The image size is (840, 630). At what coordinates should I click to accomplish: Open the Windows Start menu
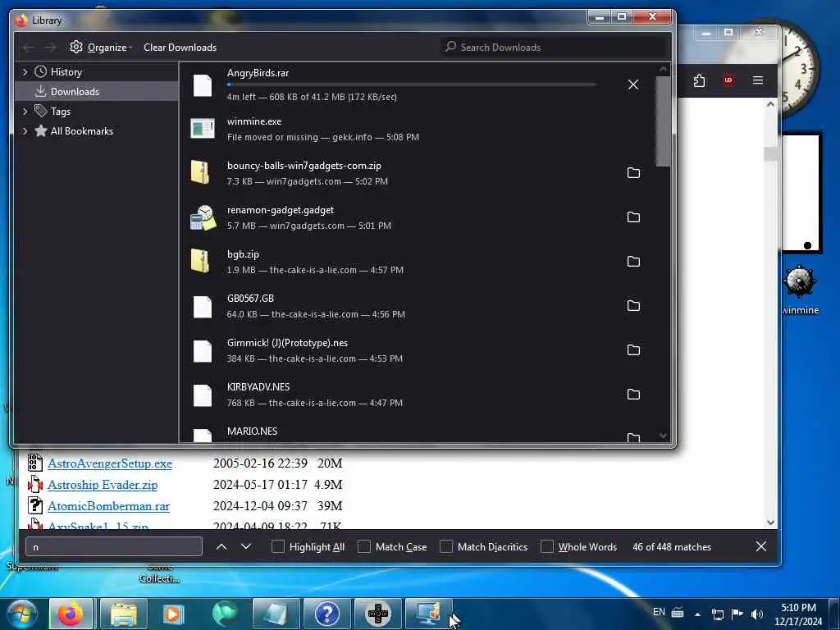pyautogui.click(x=22, y=614)
